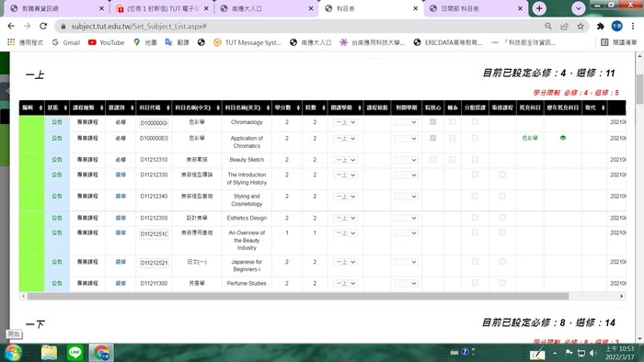
Task: Open the ERICDATA bookmark
Action: pyautogui.click(x=448, y=42)
